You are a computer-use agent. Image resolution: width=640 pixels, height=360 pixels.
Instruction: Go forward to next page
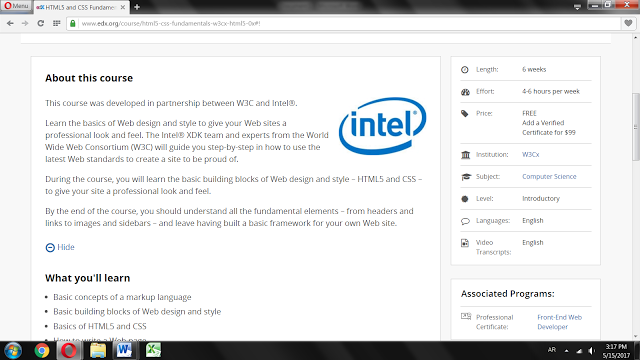(x=25, y=23)
